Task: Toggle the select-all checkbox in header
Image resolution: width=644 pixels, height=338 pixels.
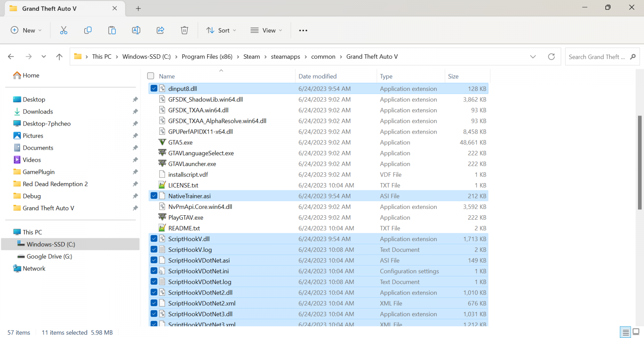Action: [x=151, y=76]
